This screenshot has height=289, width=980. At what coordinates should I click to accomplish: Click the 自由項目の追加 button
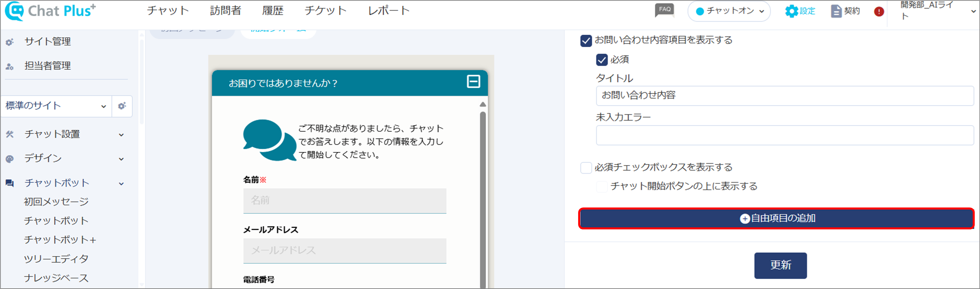point(776,219)
